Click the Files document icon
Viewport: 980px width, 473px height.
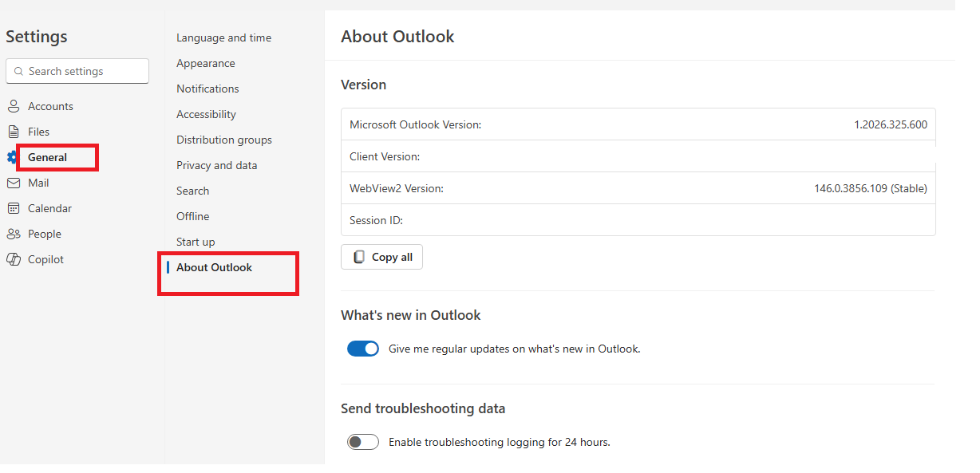coord(13,132)
